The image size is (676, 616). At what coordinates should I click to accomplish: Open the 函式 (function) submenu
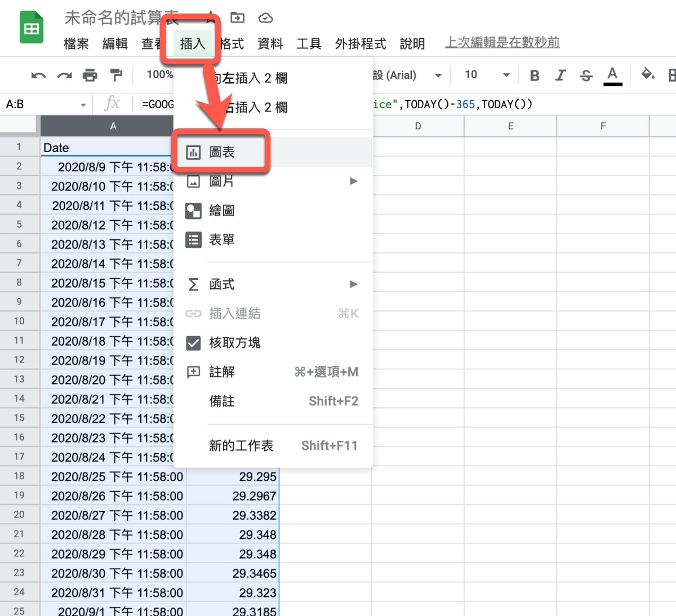click(273, 284)
